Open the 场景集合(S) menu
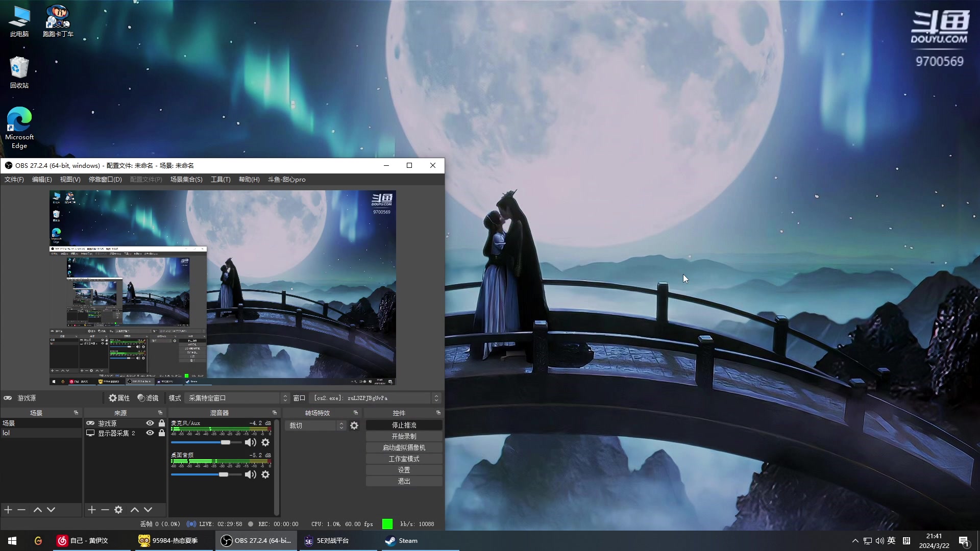This screenshot has height=551, width=980. coord(186,180)
